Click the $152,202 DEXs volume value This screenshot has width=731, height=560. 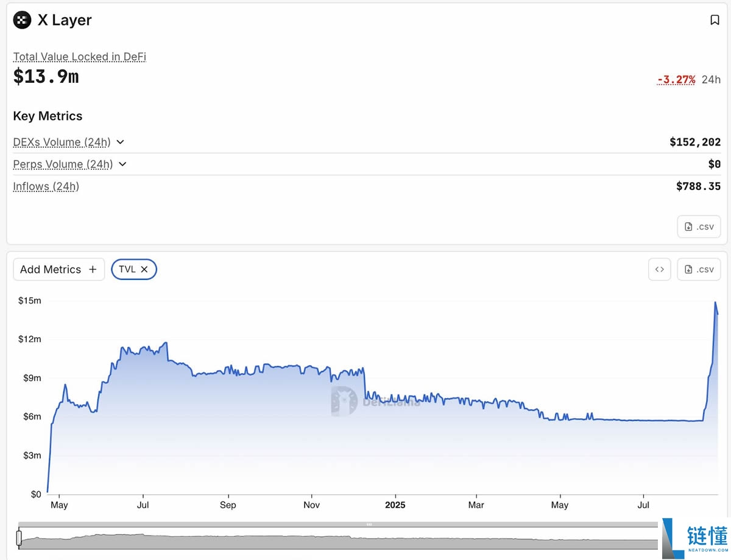point(694,142)
